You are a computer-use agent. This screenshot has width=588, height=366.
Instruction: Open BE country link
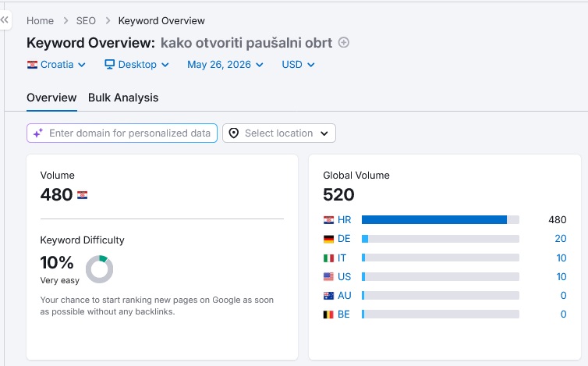click(x=343, y=314)
